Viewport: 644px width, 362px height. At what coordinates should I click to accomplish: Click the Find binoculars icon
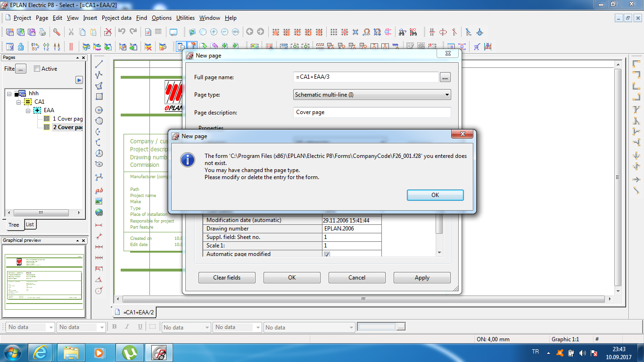click(x=402, y=32)
